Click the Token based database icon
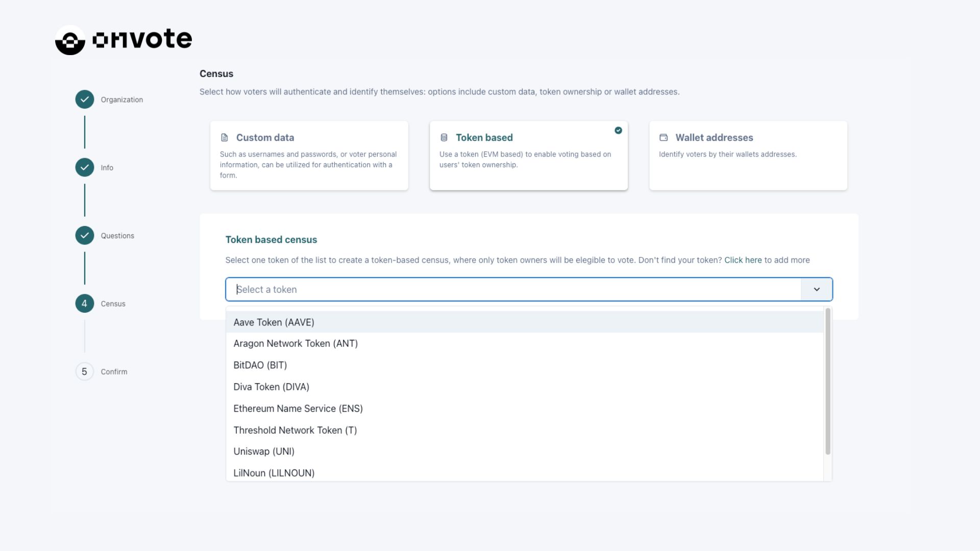This screenshot has width=980, height=551. coord(444,138)
